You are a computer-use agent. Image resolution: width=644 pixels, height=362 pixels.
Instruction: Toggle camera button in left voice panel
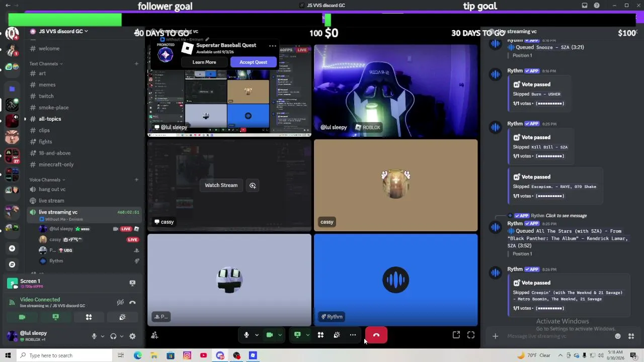pos(22,317)
